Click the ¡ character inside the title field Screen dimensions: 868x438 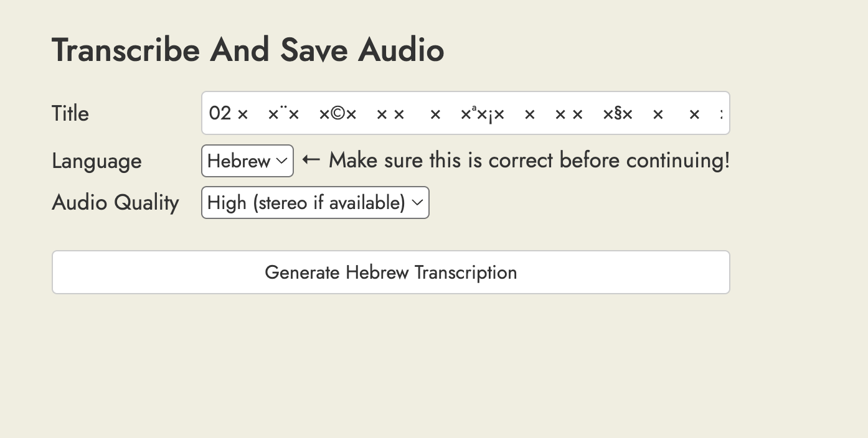click(490, 114)
